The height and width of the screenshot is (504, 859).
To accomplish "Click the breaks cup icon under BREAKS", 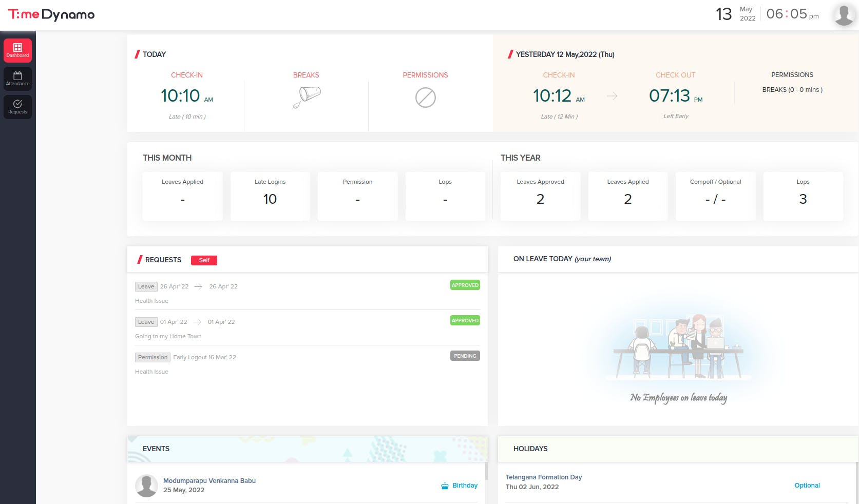I will coord(306,96).
